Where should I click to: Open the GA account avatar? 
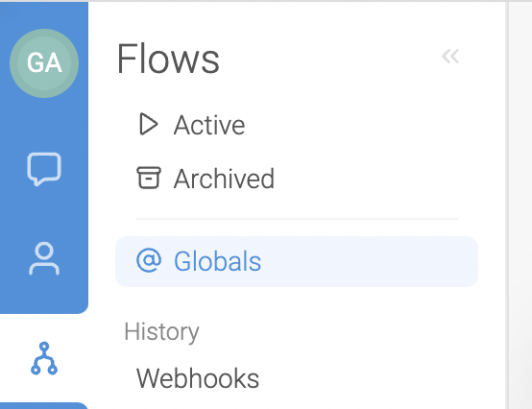(x=44, y=63)
